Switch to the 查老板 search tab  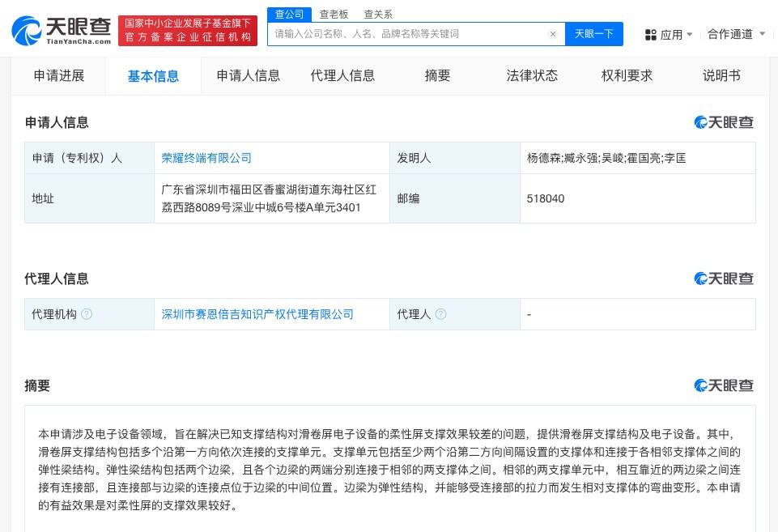(x=334, y=14)
